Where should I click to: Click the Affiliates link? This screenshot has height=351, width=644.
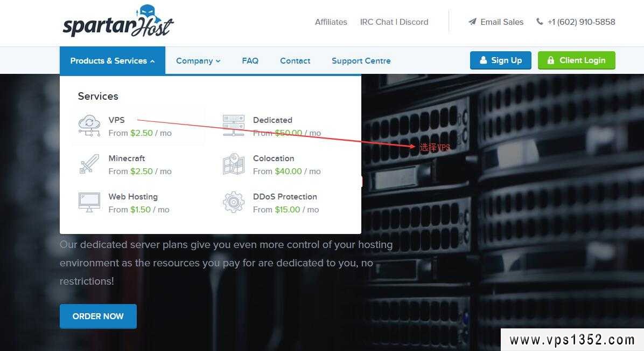pos(331,22)
